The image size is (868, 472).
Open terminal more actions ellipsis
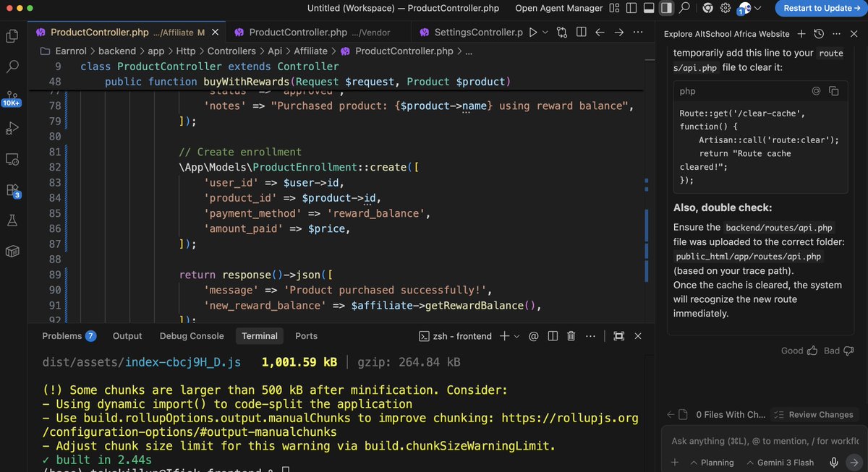(x=590, y=336)
